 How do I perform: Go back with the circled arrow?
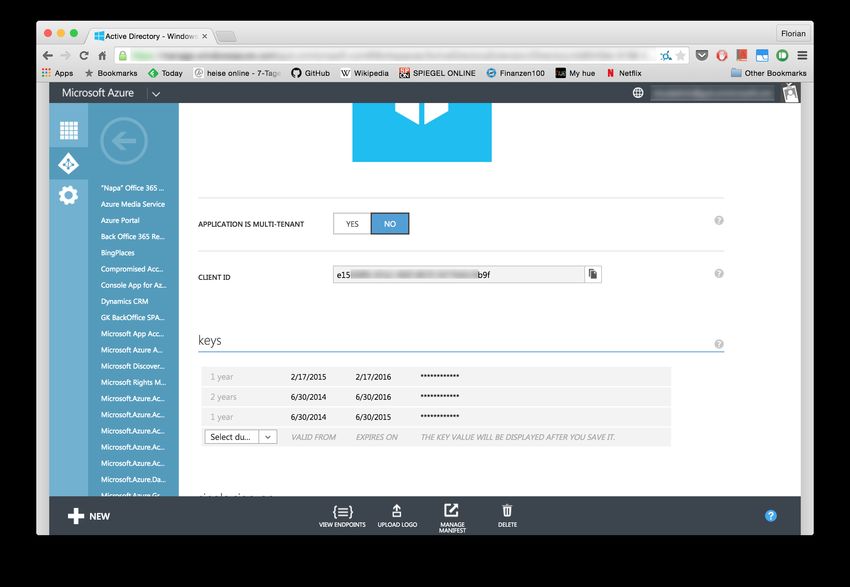[124, 141]
